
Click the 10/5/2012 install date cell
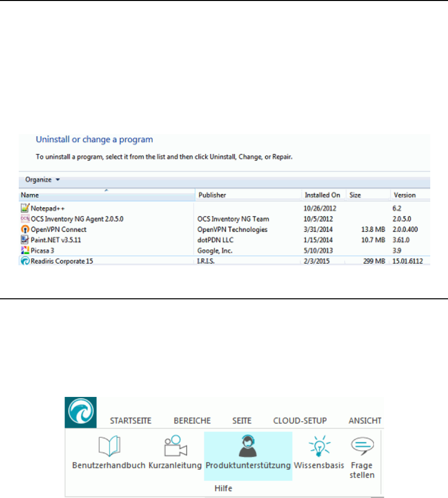(x=318, y=219)
